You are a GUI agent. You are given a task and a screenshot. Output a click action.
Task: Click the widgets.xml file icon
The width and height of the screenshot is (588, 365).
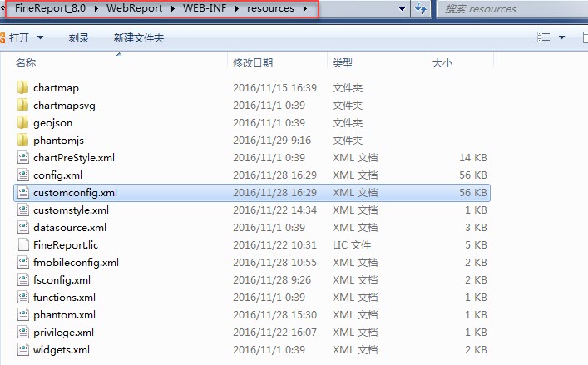pos(23,350)
